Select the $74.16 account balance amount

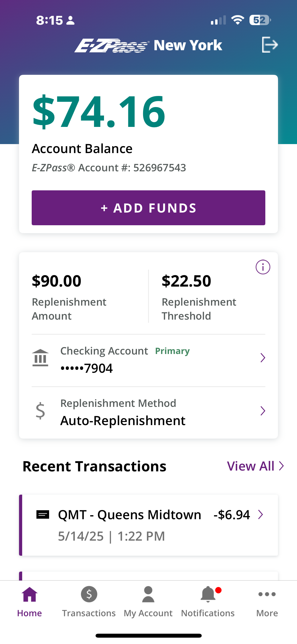pos(99,112)
